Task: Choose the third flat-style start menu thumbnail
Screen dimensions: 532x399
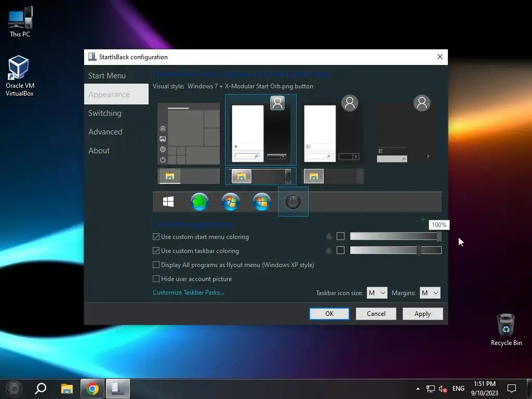Action: pos(333,130)
